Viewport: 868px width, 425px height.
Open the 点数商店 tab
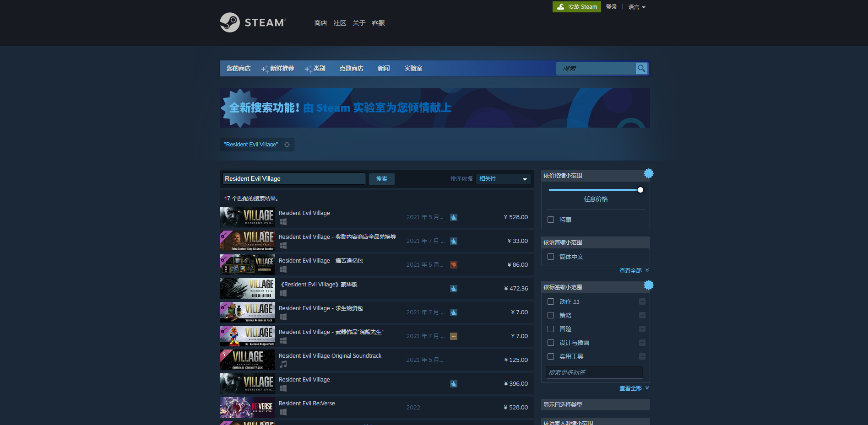(x=351, y=68)
